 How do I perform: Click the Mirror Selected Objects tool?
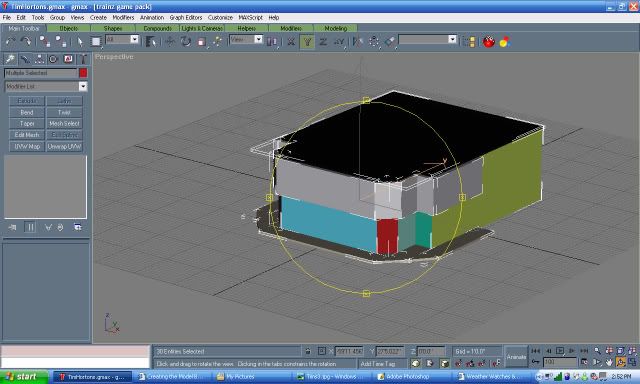tap(358, 41)
